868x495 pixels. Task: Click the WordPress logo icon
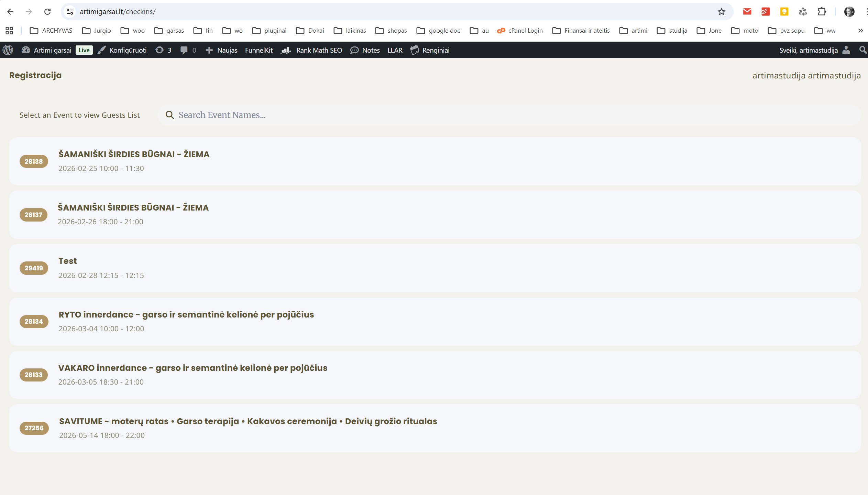pos(8,50)
